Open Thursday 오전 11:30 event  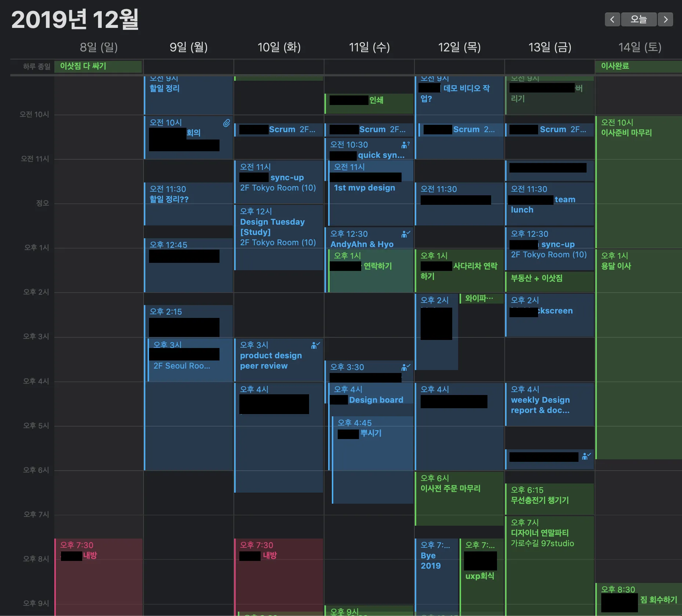[460, 204]
